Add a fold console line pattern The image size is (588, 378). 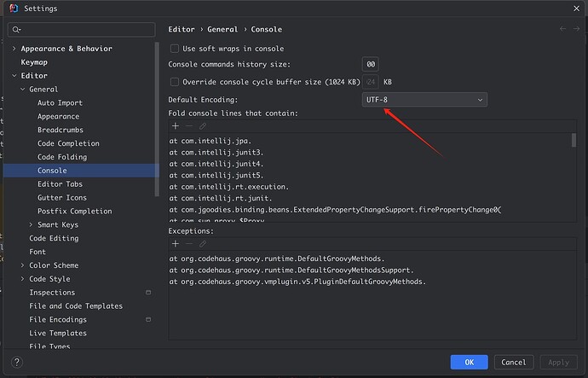tap(176, 126)
